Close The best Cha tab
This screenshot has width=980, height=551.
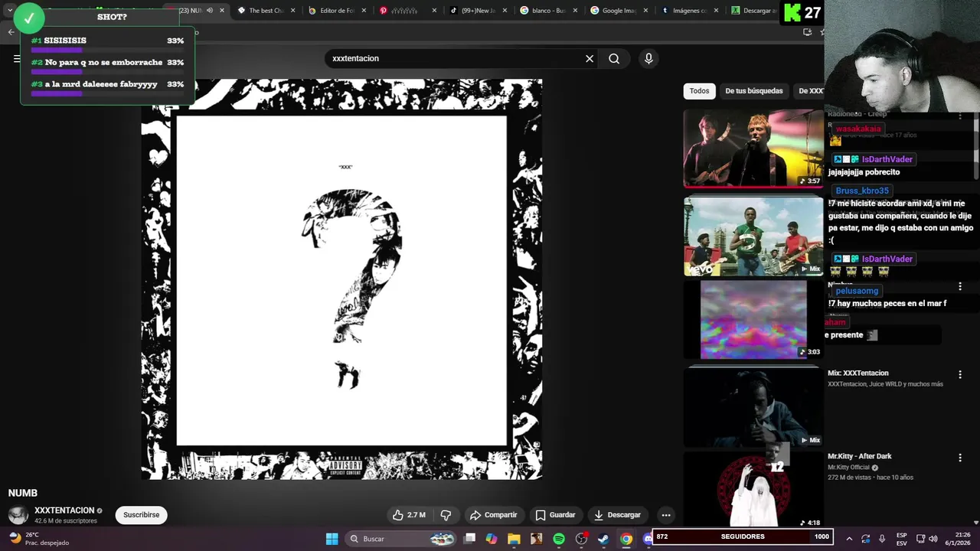[x=292, y=11]
